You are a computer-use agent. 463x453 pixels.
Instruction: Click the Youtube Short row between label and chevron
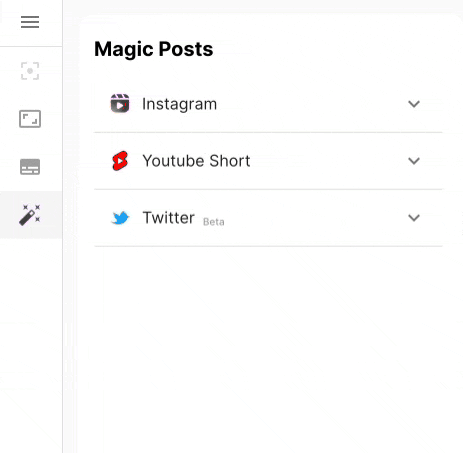point(328,161)
